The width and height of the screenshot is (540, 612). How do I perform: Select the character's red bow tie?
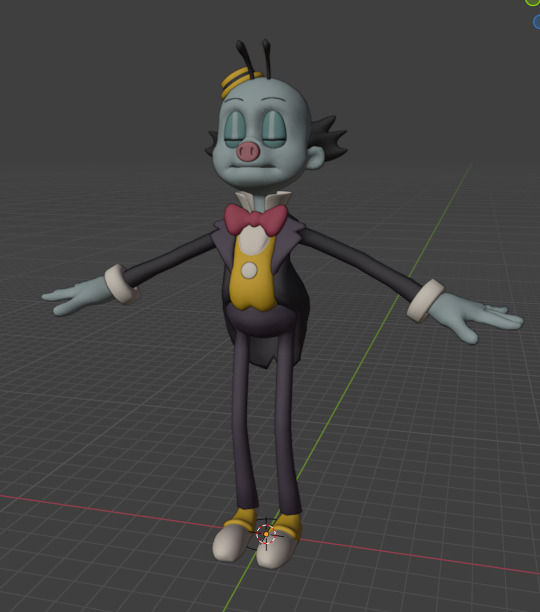256,219
